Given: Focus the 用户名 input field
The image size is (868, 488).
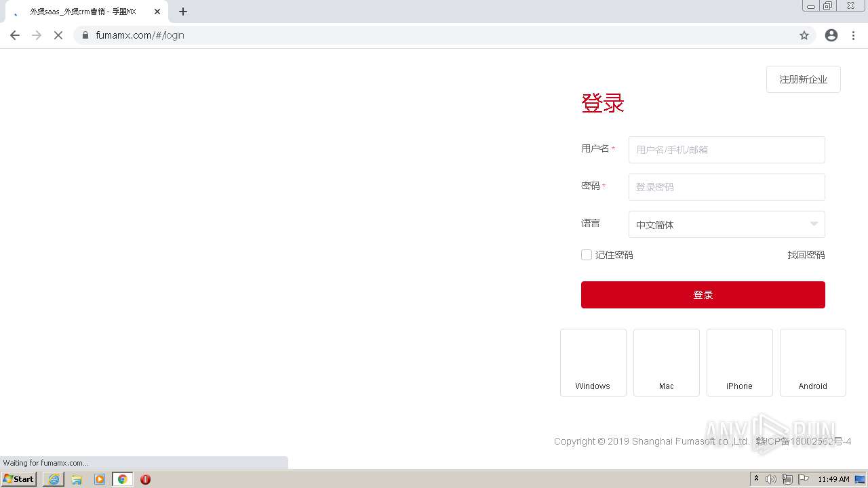Looking at the screenshot, I should pos(727,150).
